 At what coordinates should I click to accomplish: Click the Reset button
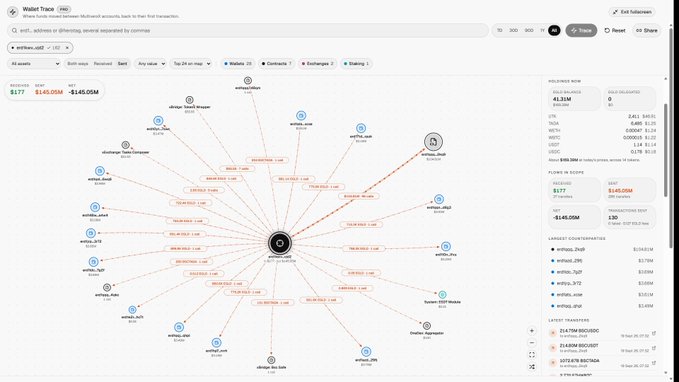point(615,30)
